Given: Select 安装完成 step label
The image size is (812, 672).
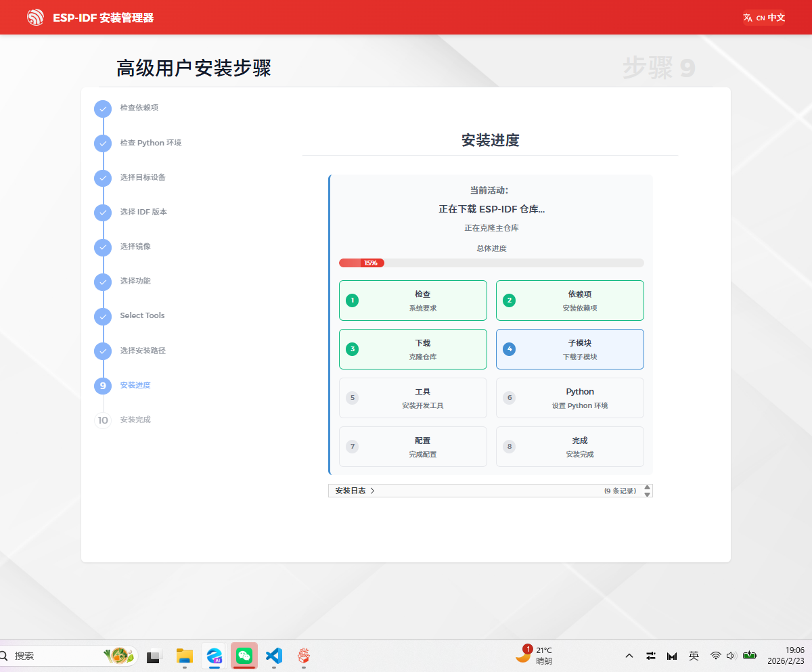Looking at the screenshot, I should pos(135,420).
